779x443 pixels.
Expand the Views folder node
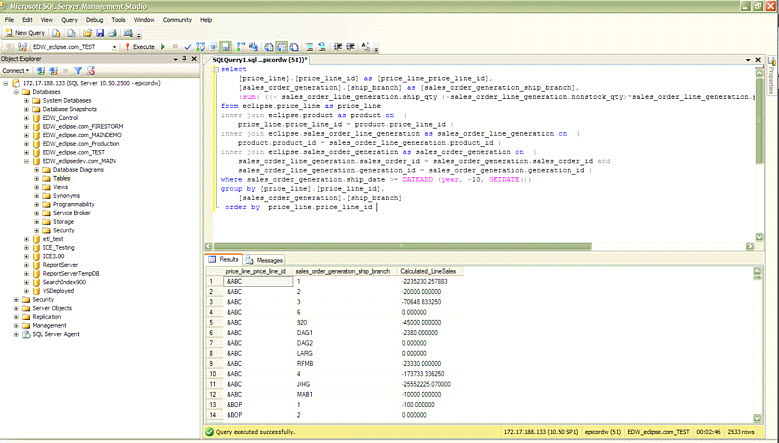[x=36, y=187]
